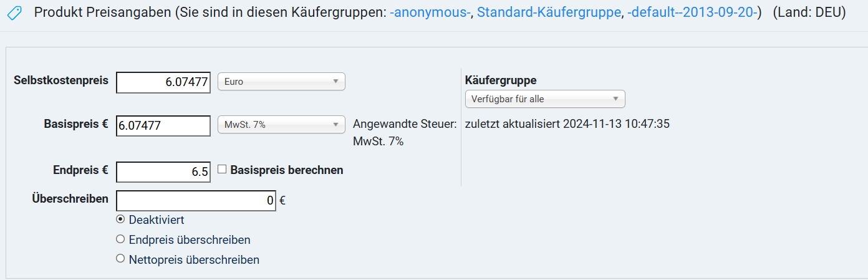
Task: Open the -anonymous- buyer group link
Action: coord(430,12)
